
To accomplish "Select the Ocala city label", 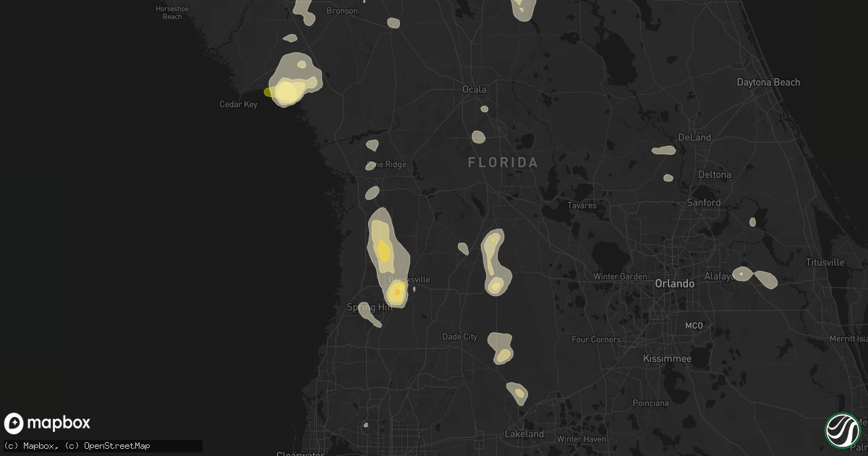I will (x=475, y=90).
